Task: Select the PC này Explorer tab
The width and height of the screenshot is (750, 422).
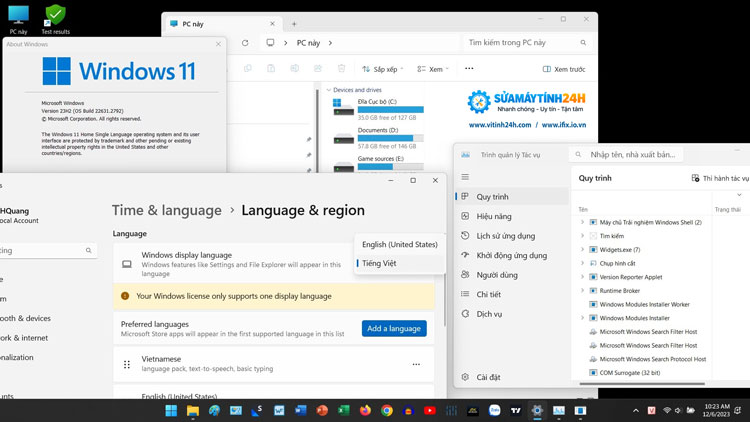Action: pyautogui.click(x=222, y=24)
